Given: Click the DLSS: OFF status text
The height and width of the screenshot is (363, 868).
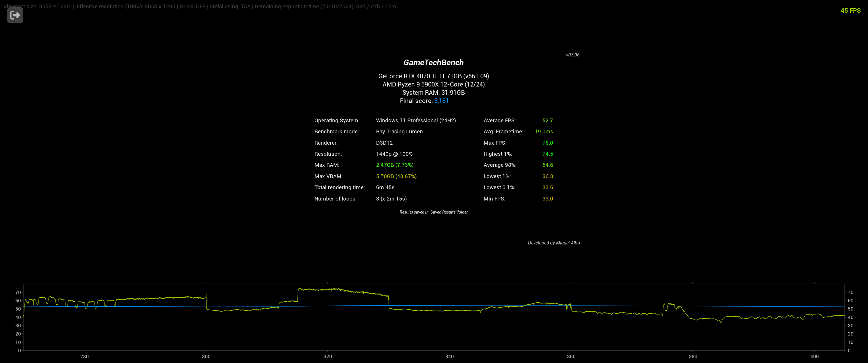Looking at the screenshot, I should pos(192,7).
